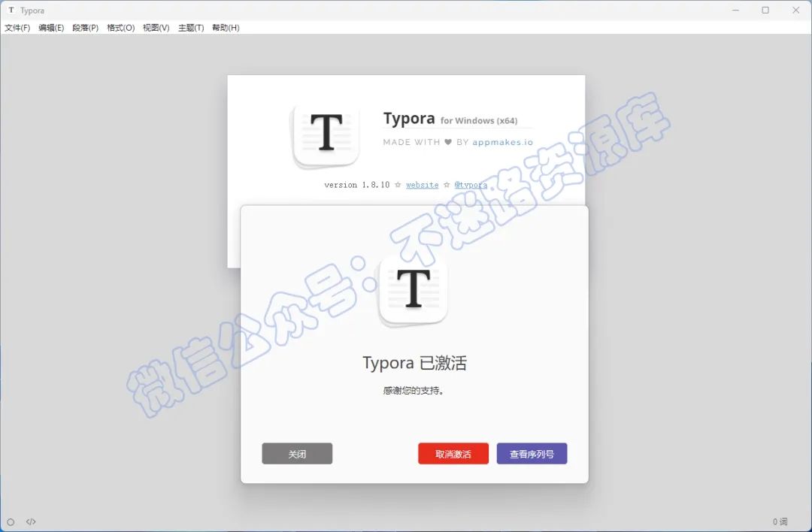Click the 'Typora 已激活' heading
812x532 pixels.
(414, 363)
